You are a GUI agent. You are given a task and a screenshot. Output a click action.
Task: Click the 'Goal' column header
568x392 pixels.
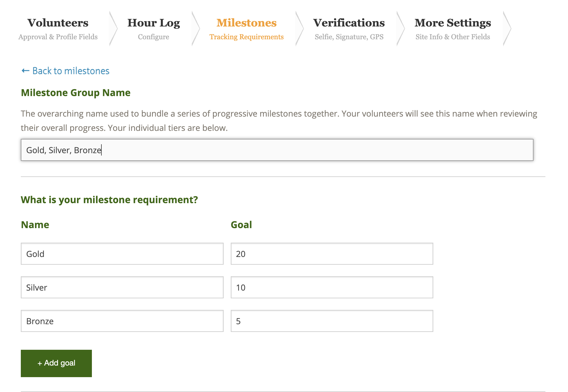click(241, 225)
